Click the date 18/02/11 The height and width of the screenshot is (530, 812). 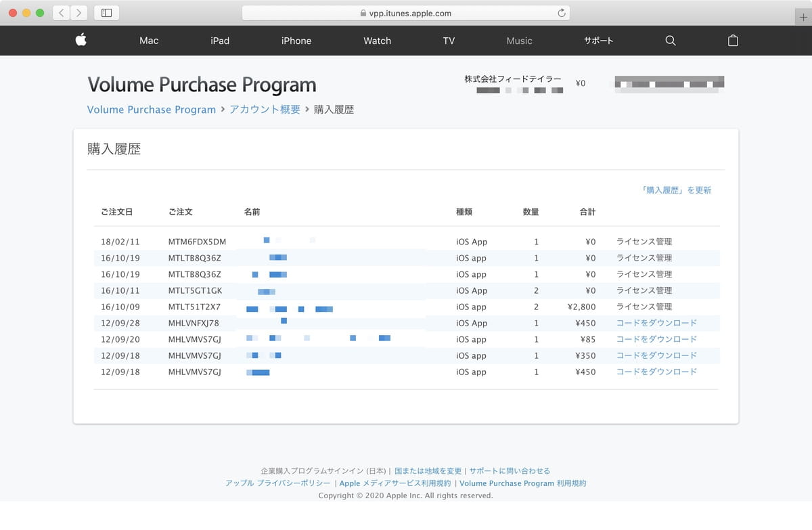click(120, 242)
